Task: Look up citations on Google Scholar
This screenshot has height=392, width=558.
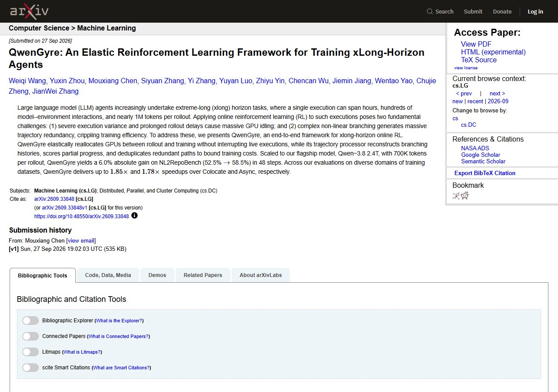Action: click(x=480, y=155)
